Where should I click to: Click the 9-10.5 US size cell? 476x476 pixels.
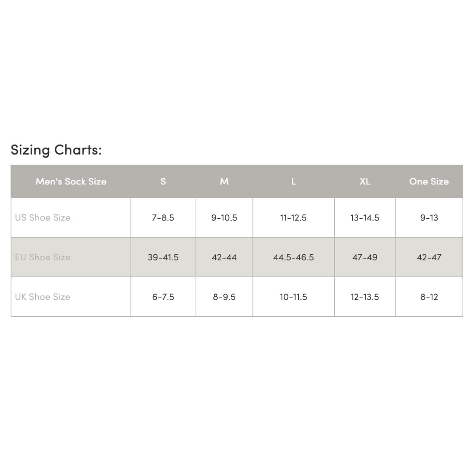224,217
